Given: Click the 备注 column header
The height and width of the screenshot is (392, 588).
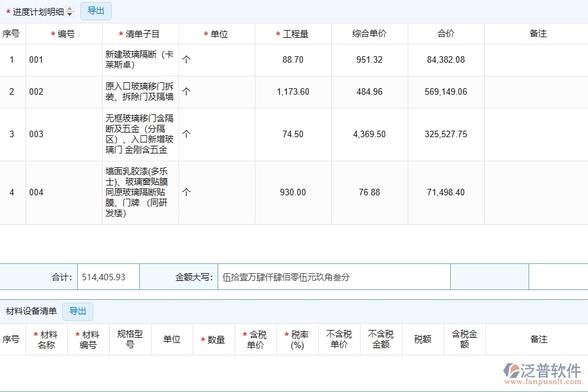Looking at the screenshot, I should (x=538, y=33).
